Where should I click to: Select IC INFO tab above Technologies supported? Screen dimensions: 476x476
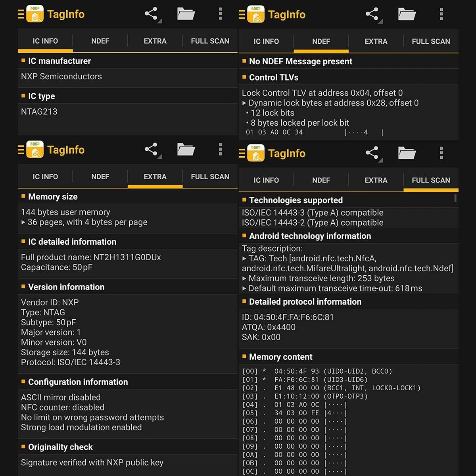tap(266, 180)
